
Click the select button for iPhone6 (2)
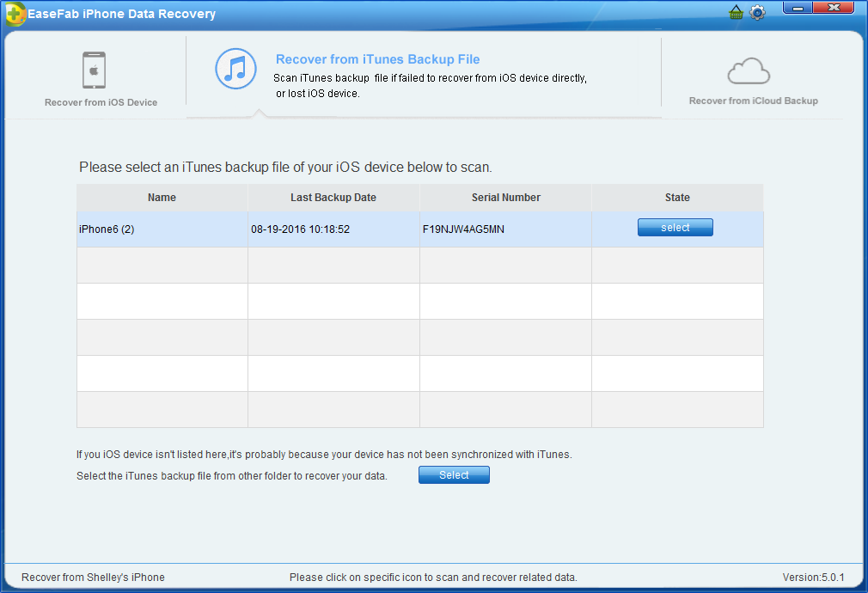tap(675, 228)
